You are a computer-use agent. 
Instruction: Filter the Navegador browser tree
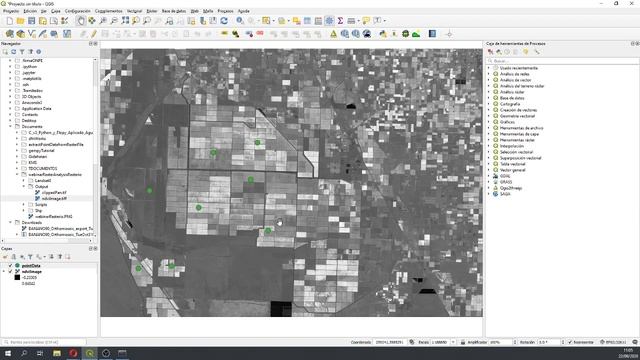pos(22,52)
